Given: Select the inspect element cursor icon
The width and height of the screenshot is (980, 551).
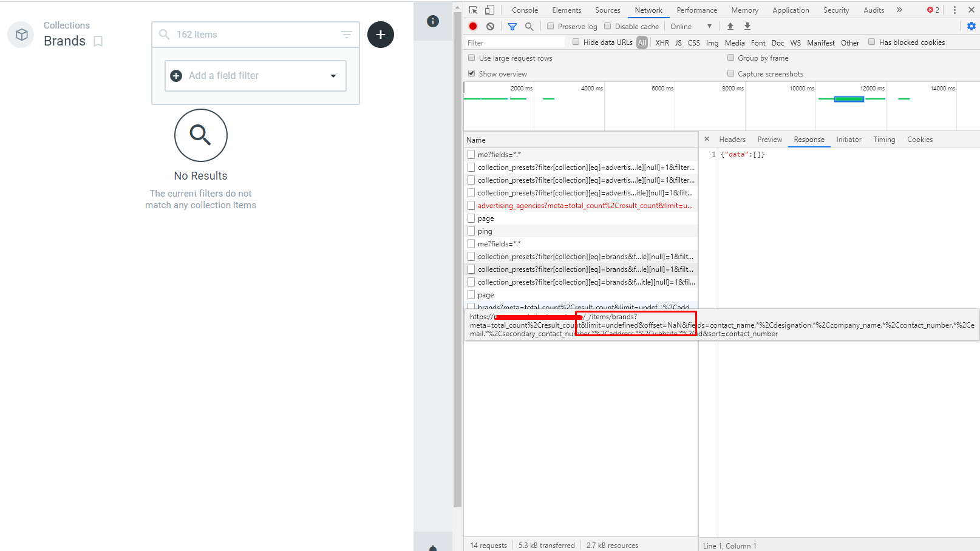Looking at the screenshot, I should (x=472, y=10).
